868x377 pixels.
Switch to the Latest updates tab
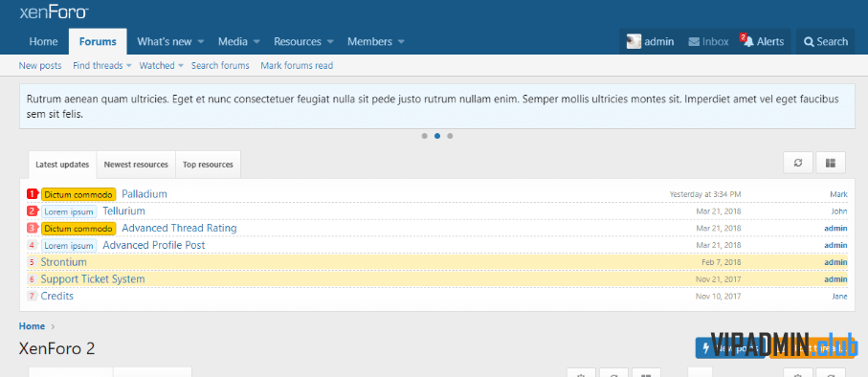(62, 165)
